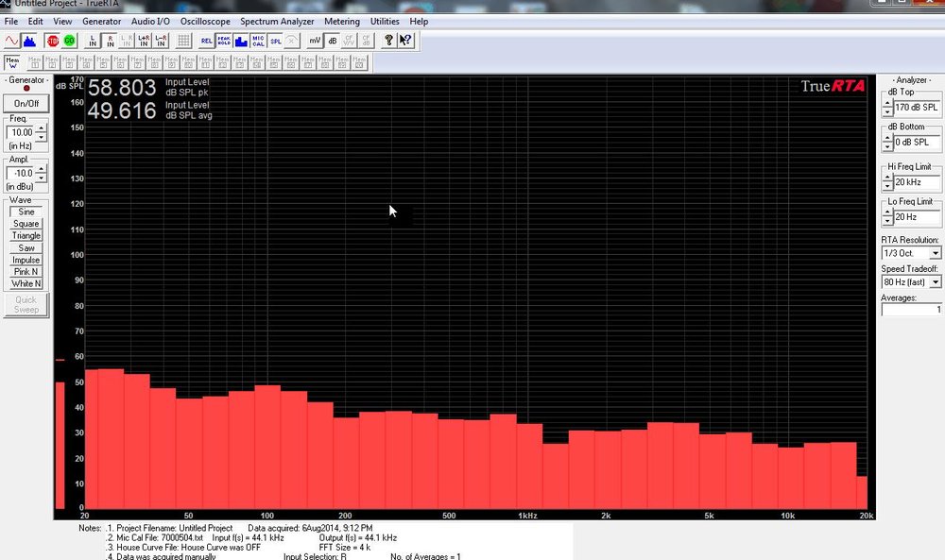The width and height of the screenshot is (945, 560).
Task: Click the blue bar graph mode icon
Action: point(241,41)
